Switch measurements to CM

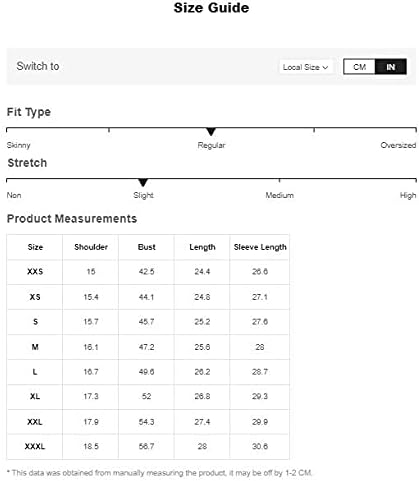pyautogui.click(x=359, y=67)
